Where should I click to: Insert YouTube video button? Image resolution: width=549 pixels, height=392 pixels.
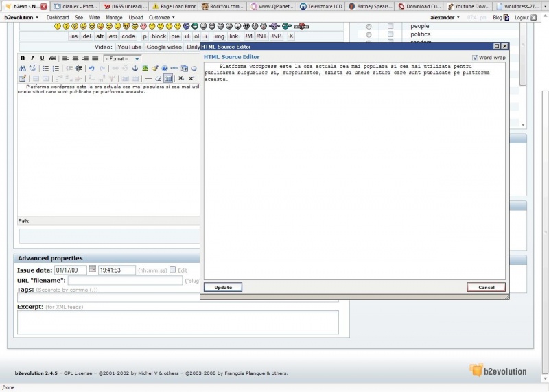(129, 47)
